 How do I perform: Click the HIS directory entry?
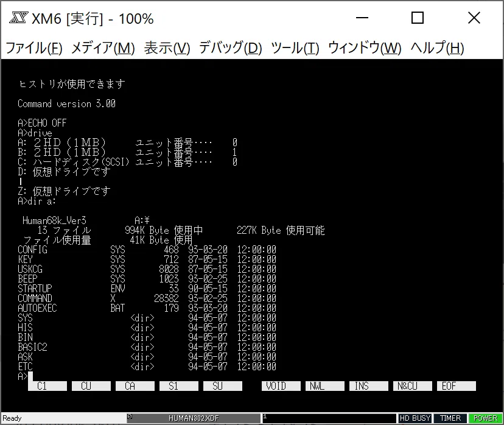[x=147, y=328]
